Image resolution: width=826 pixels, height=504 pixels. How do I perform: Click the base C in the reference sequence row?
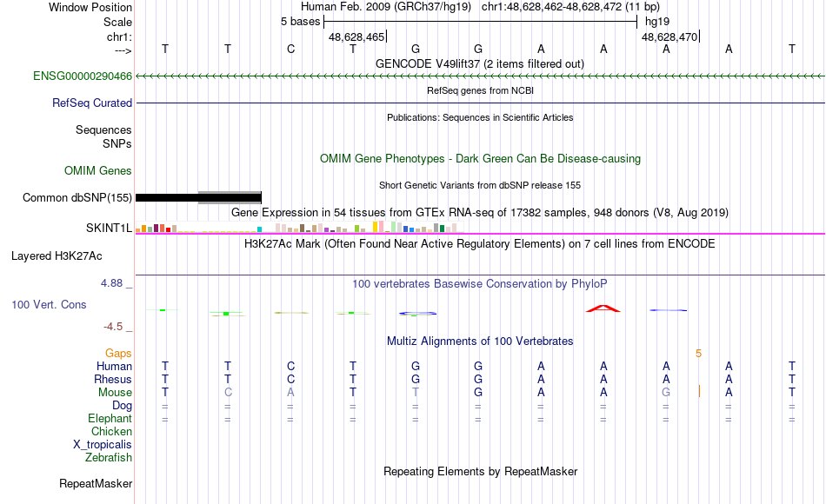coord(290,49)
